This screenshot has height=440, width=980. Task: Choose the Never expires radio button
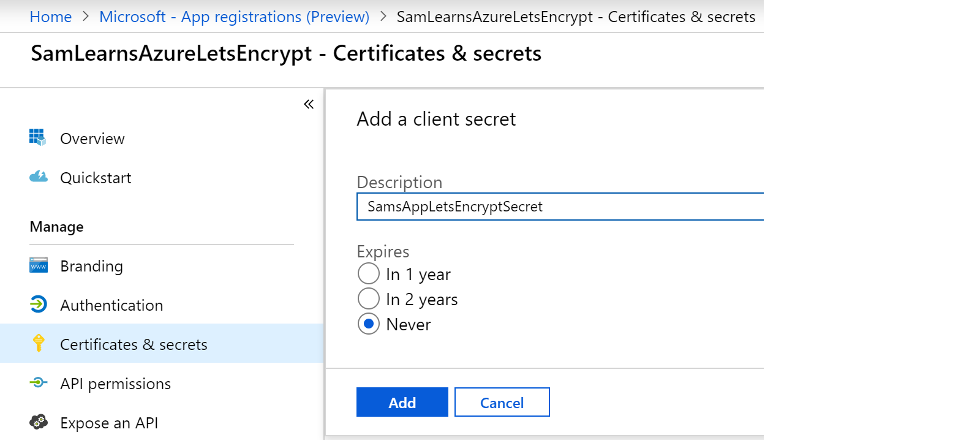369,324
